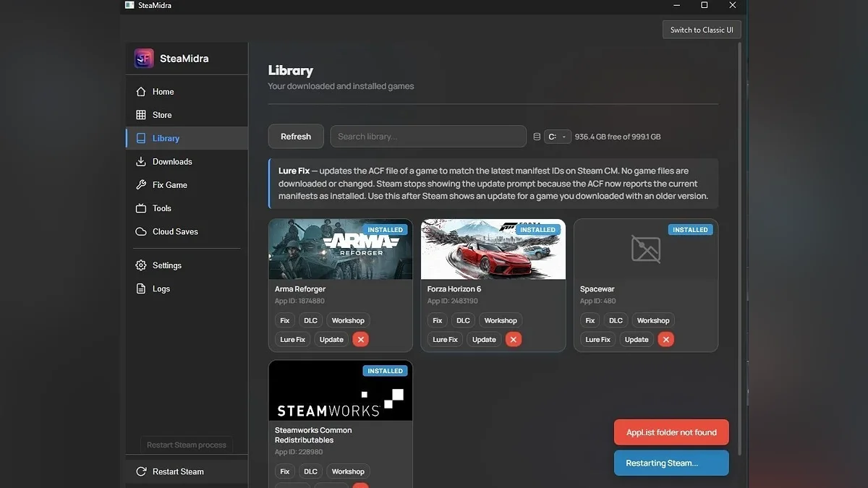Click the Restart Steam button
Image resolution: width=868 pixels, height=488 pixels.
tap(187, 471)
